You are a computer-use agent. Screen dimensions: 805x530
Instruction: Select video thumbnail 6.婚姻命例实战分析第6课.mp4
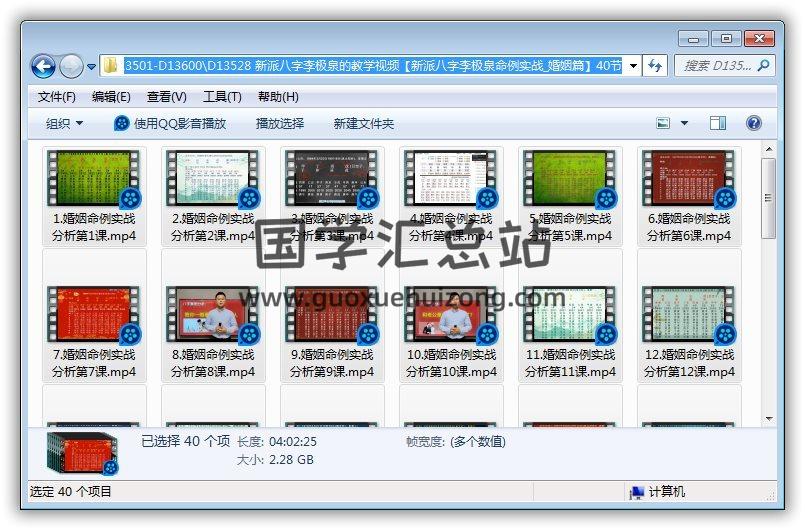[688, 179]
